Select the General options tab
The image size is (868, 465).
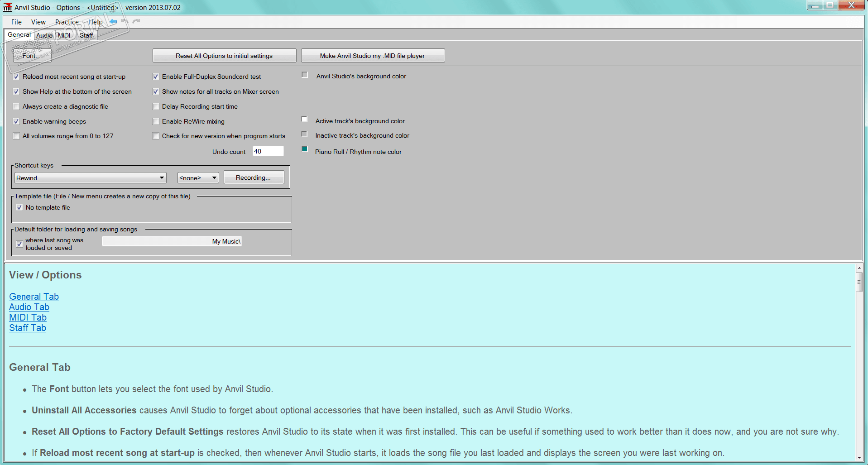pyautogui.click(x=19, y=34)
